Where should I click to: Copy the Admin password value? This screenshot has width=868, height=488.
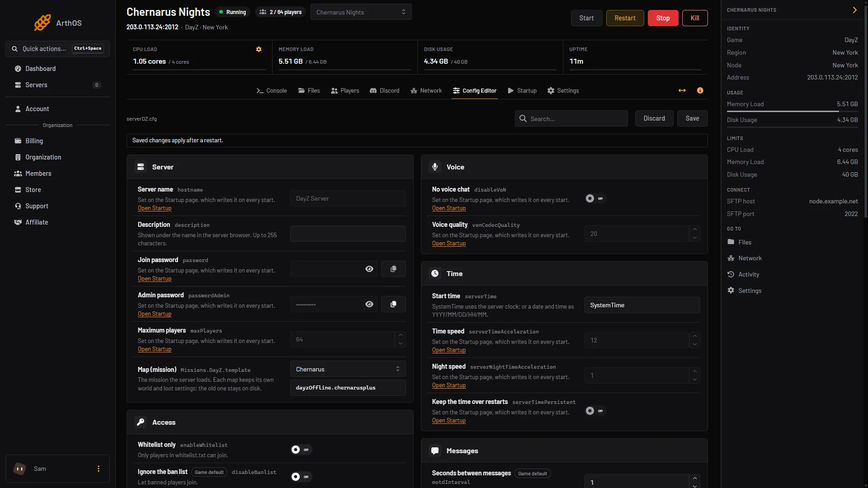393,304
